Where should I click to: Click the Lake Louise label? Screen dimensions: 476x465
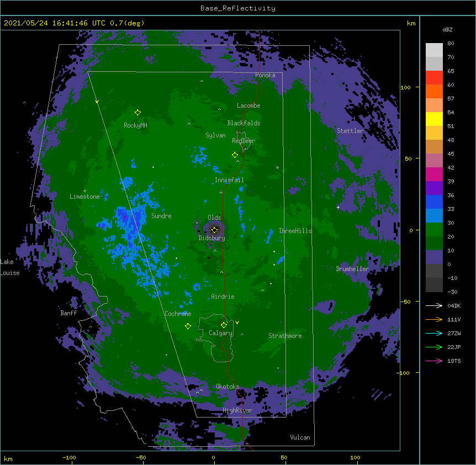coord(10,267)
